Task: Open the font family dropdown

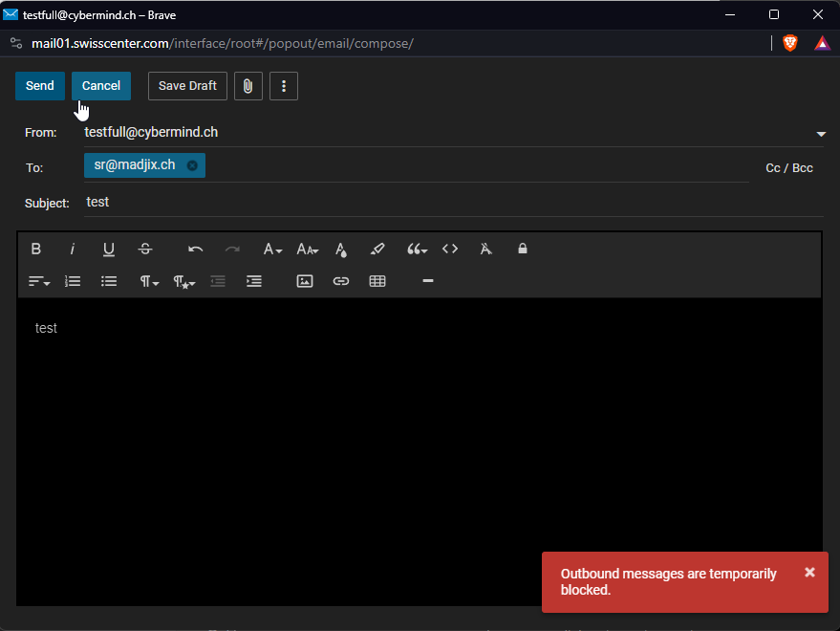Action: point(272,249)
